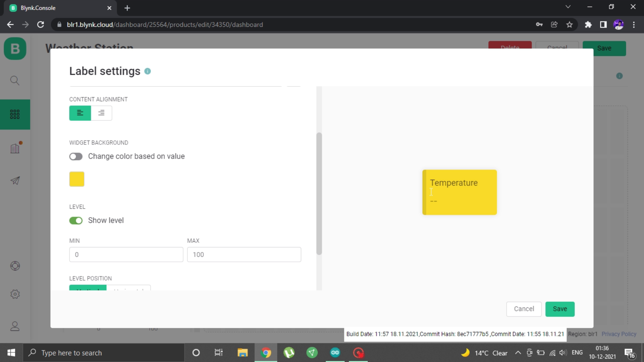This screenshot has width=644, height=362.
Task: Click the MAX level input field
Action: pyautogui.click(x=244, y=255)
